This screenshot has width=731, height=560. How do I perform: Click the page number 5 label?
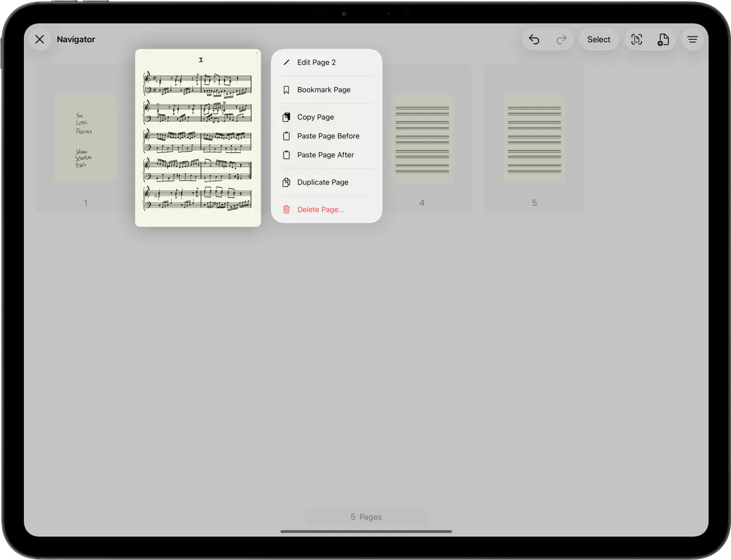pos(534,202)
